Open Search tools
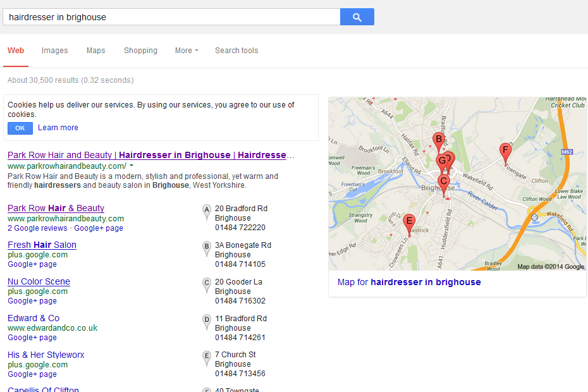The width and height of the screenshot is (588, 392). click(236, 51)
